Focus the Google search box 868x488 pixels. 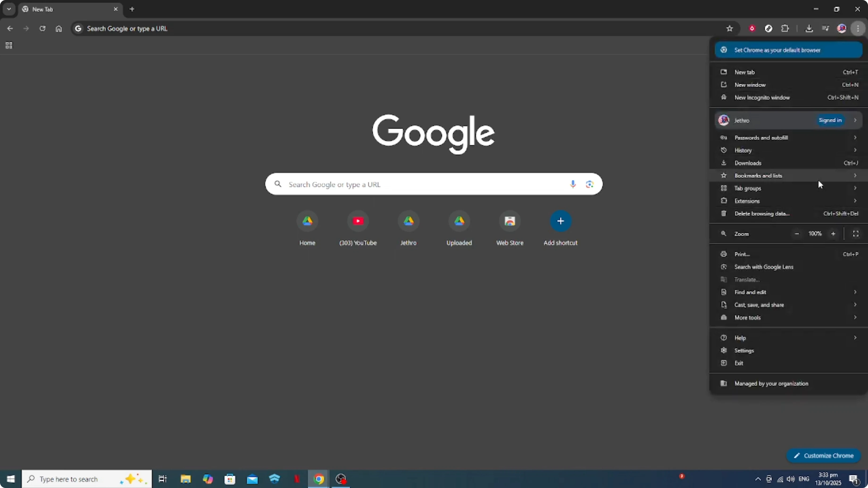pos(434,184)
